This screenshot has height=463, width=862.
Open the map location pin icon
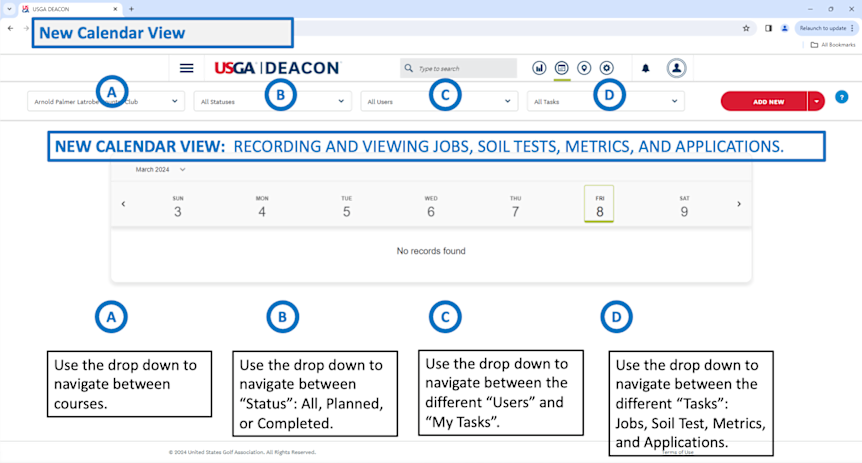[x=584, y=68]
